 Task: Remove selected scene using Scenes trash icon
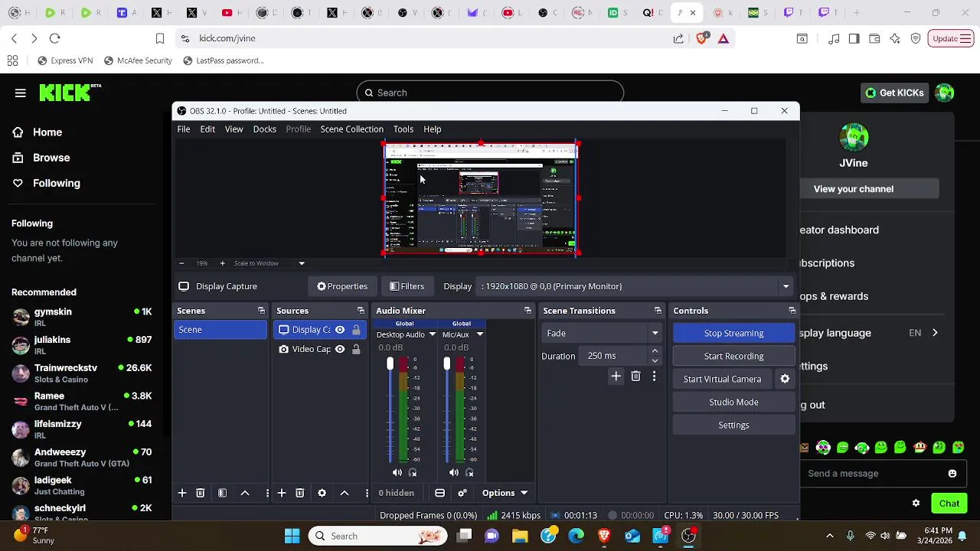pos(201,493)
